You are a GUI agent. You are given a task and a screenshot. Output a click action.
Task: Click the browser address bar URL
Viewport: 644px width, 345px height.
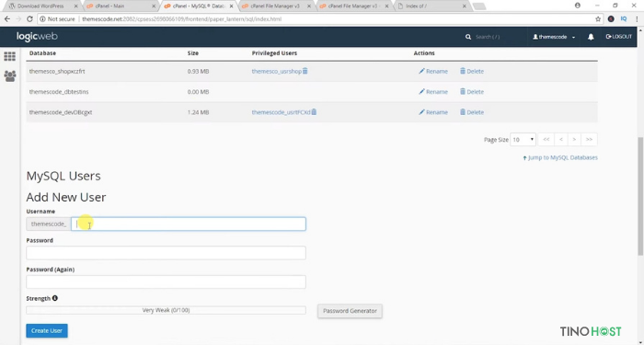click(x=181, y=19)
